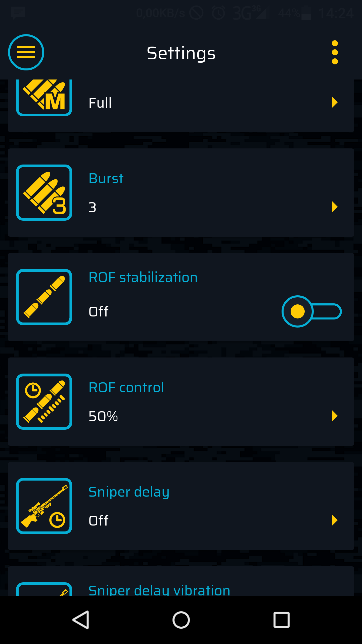Tap the magazine M bullets icon
Viewport: 362px width, 644px height.
(44, 98)
